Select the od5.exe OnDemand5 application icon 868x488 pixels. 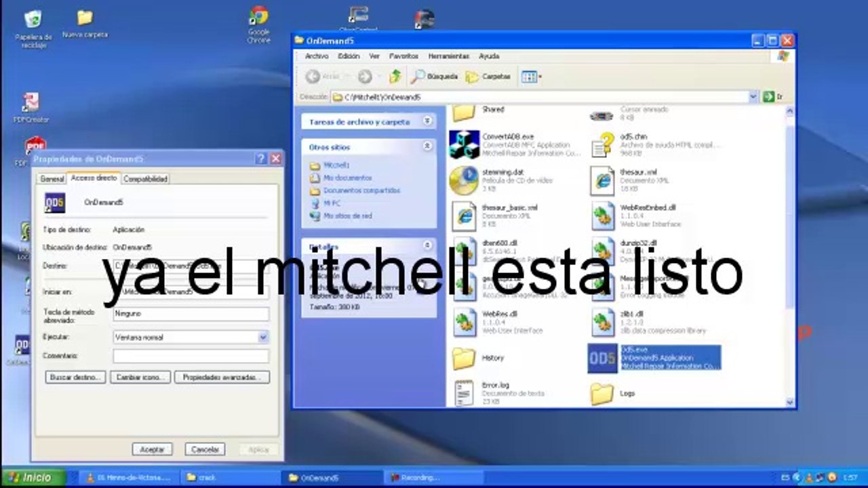(602, 358)
